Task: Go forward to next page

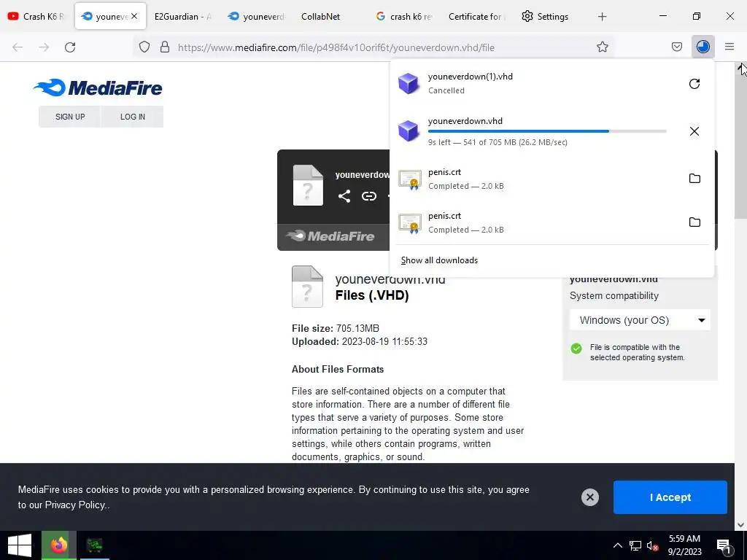Action: [44, 47]
